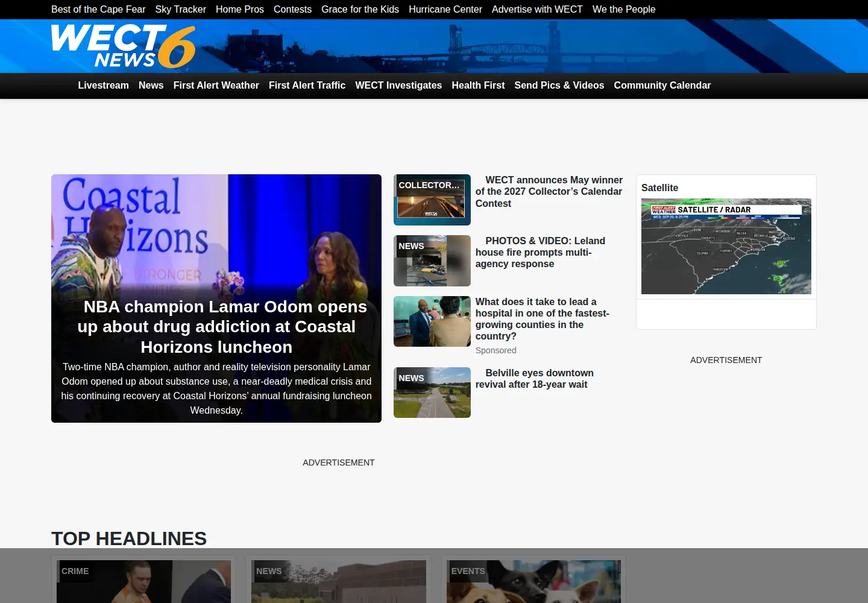Read WECT announces May winner article
The image size is (868, 603).
coord(549,192)
